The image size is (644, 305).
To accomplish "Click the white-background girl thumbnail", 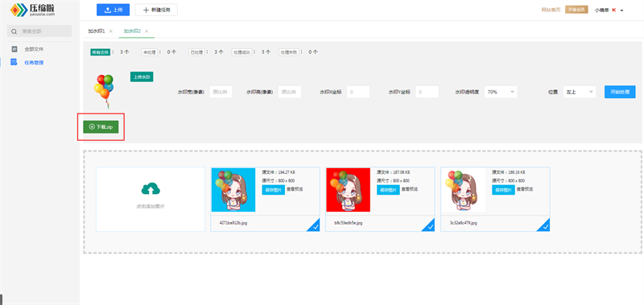I will [x=464, y=190].
